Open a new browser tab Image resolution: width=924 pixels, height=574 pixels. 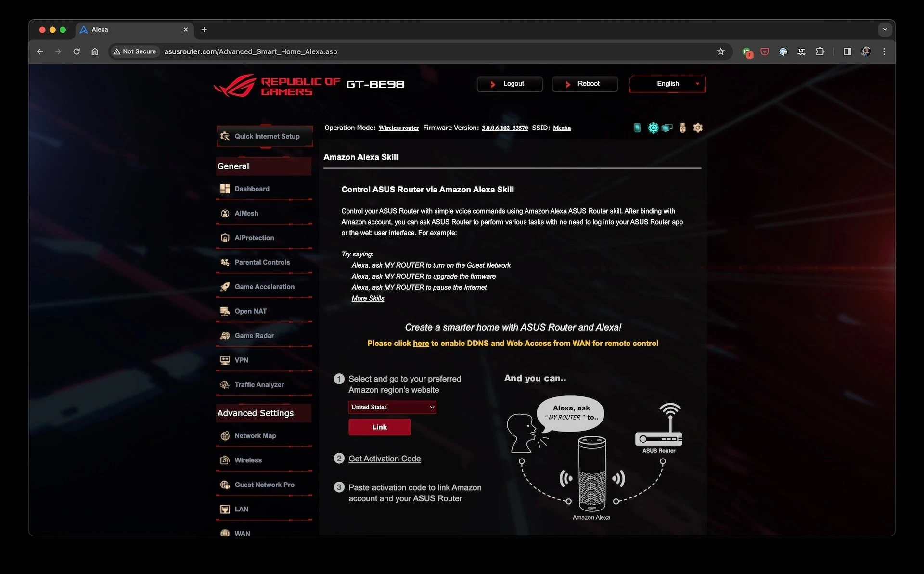pyautogui.click(x=204, y=29)
